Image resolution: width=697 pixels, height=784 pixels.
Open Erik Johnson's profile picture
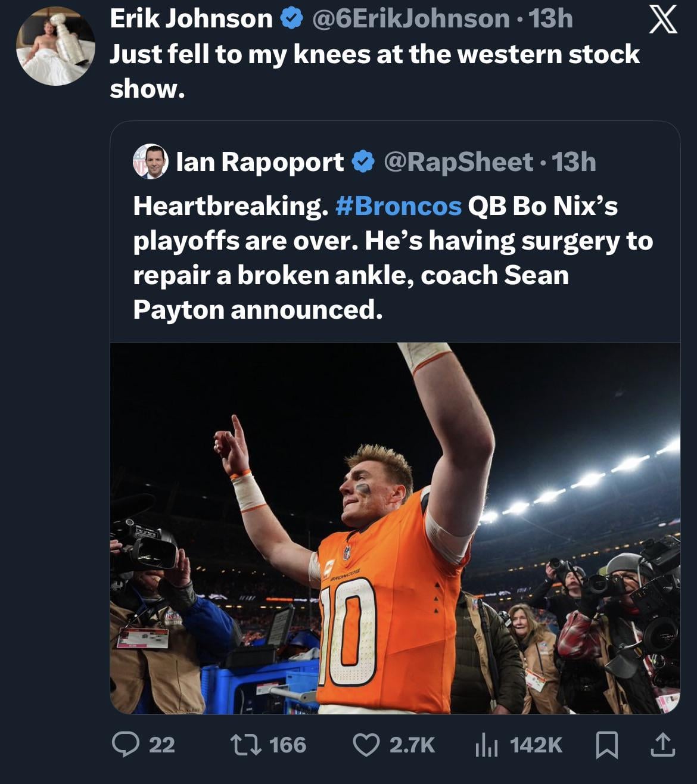click(x=55, y=46)
